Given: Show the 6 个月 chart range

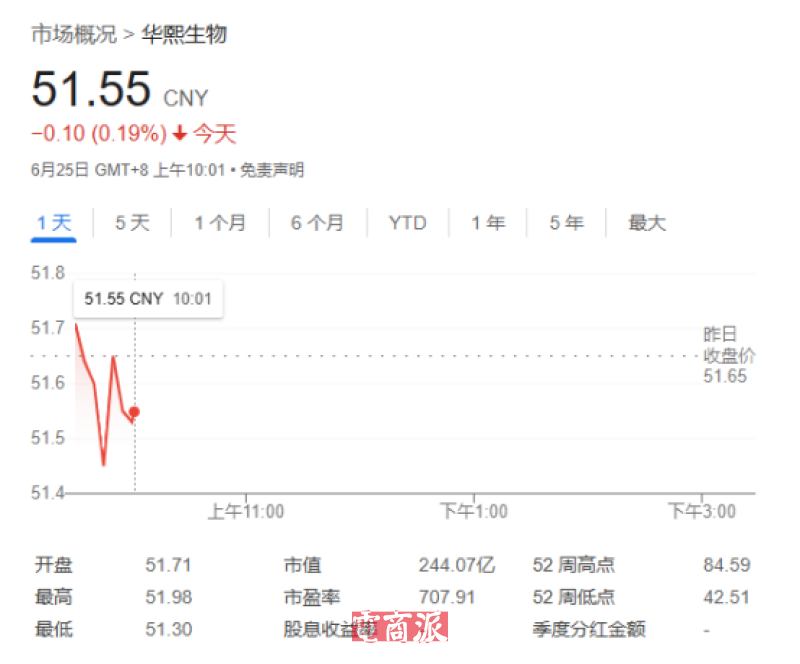Looking at the screenshot, I should point(317,223).
